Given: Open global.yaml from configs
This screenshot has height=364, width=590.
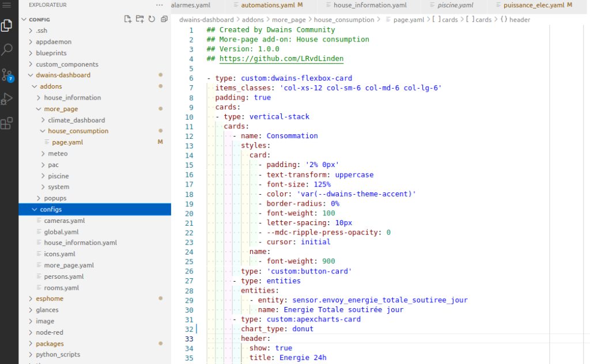Looking at the screenshot, I should pos(95,232).
